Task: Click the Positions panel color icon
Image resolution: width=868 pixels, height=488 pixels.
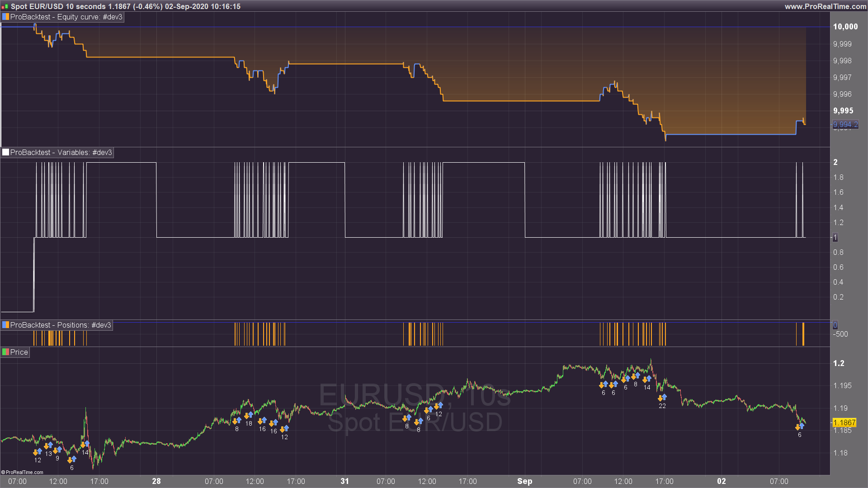Action: 6,325
